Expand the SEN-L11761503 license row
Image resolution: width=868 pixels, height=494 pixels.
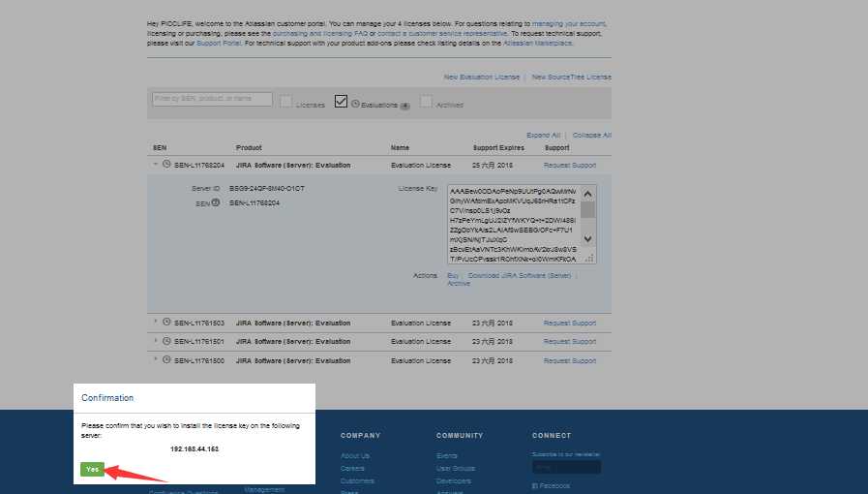[x=156, y=322]
